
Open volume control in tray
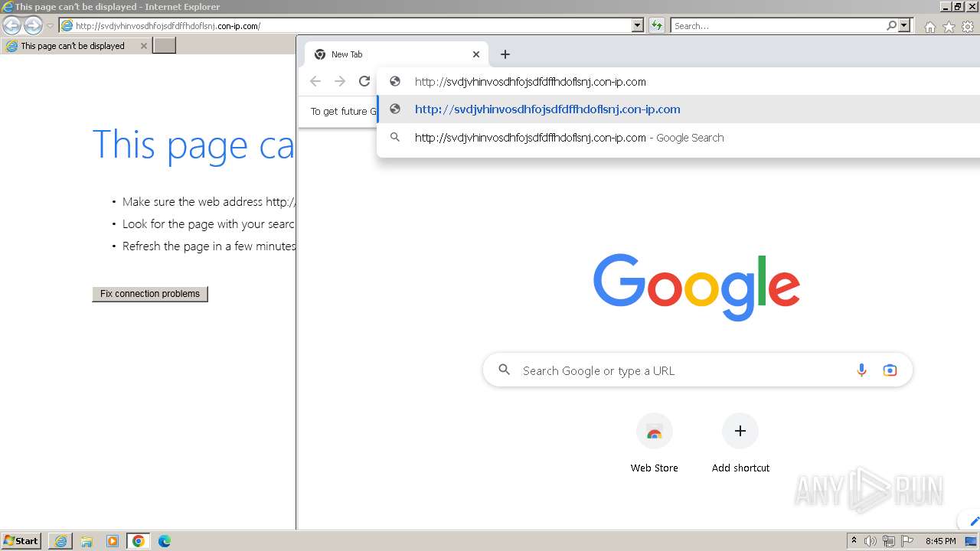click(871, 541)
